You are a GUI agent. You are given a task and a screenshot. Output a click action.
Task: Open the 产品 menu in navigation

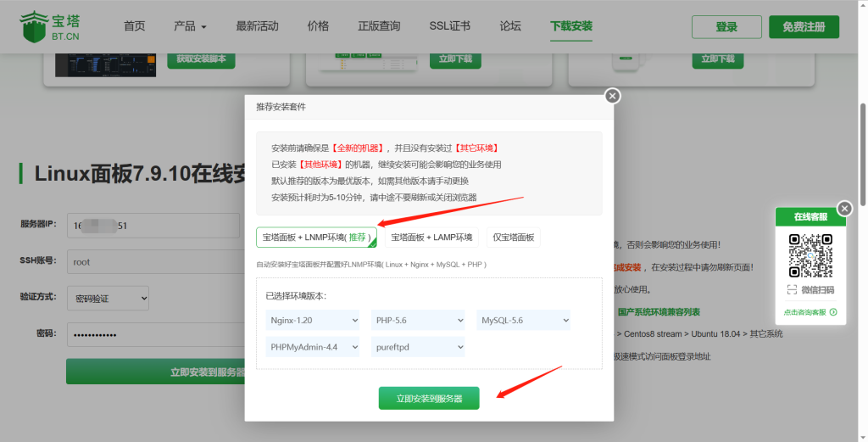(190, 26)
